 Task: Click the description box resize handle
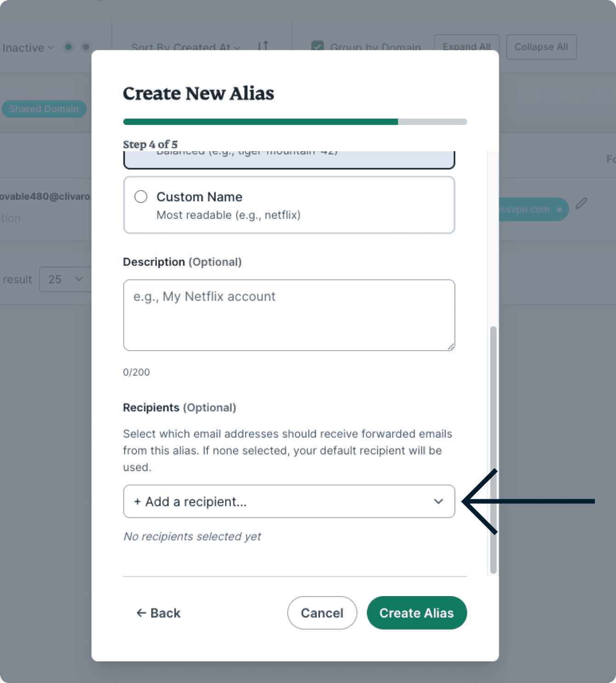click(x=451, y=347)
